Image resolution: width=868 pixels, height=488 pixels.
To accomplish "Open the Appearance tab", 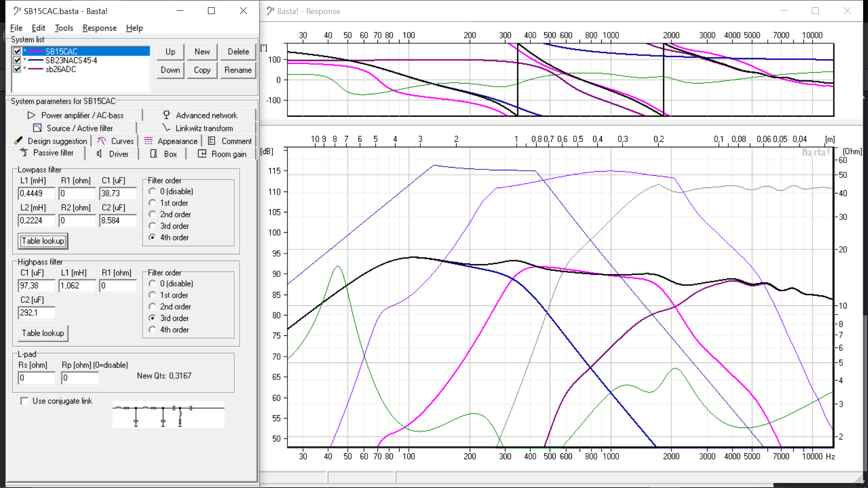I will coord(170,141).
